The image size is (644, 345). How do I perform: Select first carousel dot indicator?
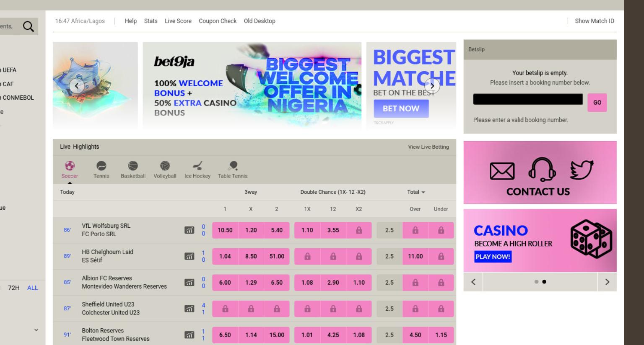536,282
